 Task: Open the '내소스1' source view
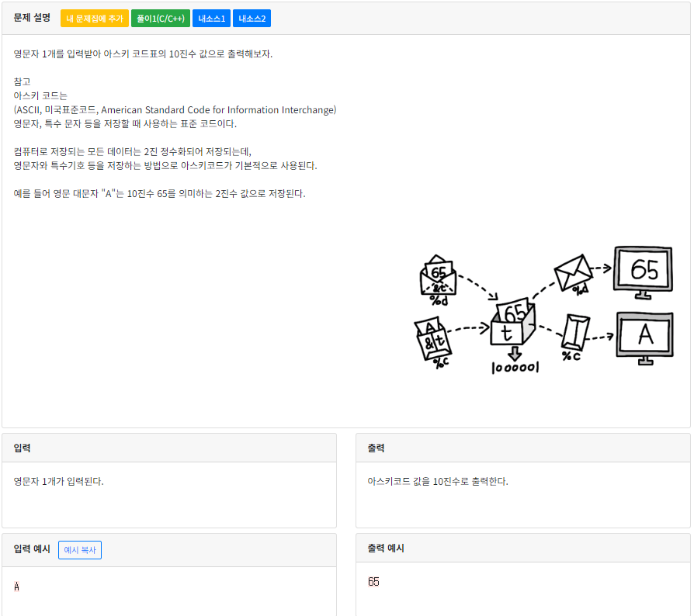point(210,18)
